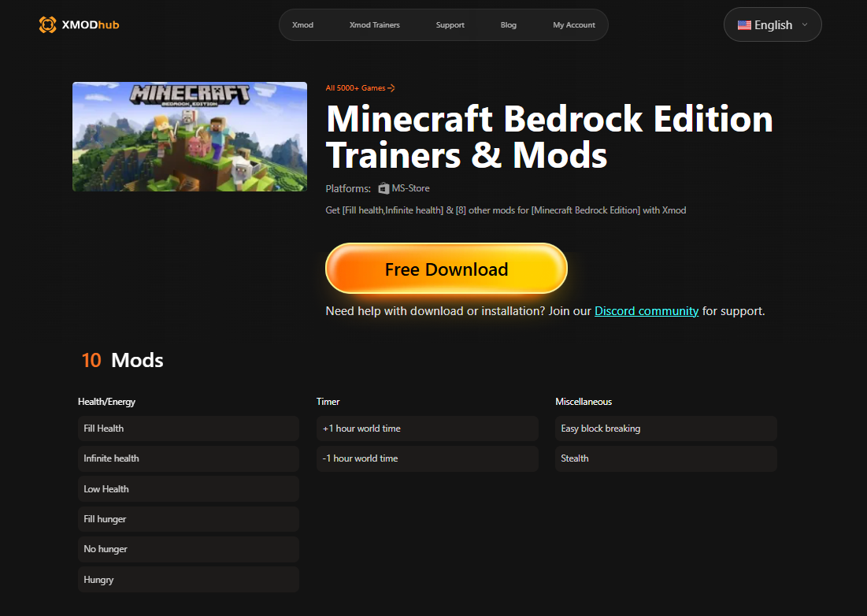This screenshot has width=867, height=616.
Task: Click the Timer category heading
Action: pos(328,402)
